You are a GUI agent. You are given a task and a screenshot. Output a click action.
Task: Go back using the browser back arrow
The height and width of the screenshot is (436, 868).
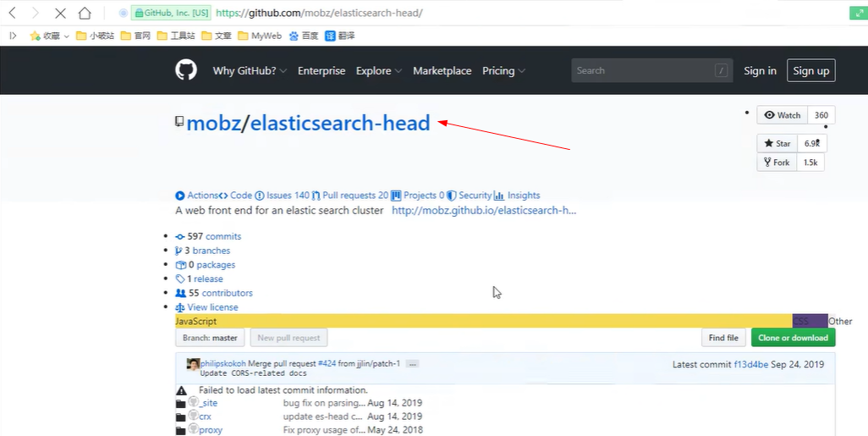tap(12, 13)
